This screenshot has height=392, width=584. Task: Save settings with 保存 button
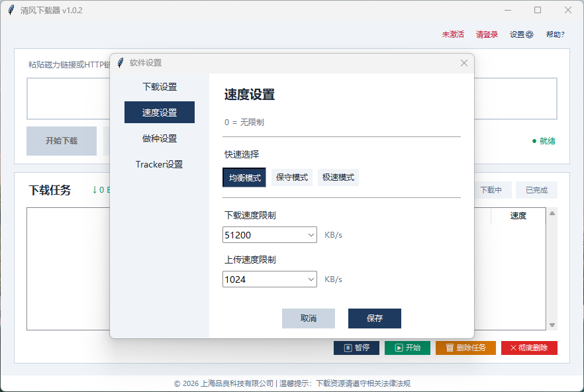(375, 318)
